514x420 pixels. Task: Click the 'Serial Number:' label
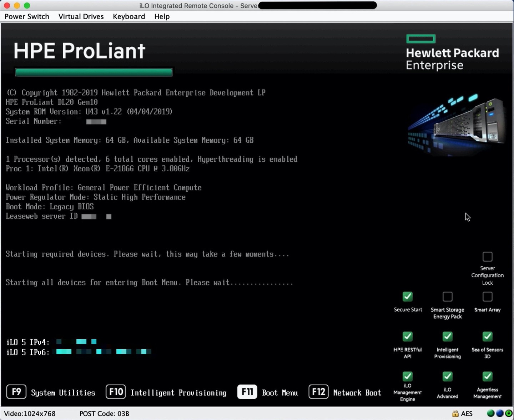pyautogui.click(x=34, y=121)
